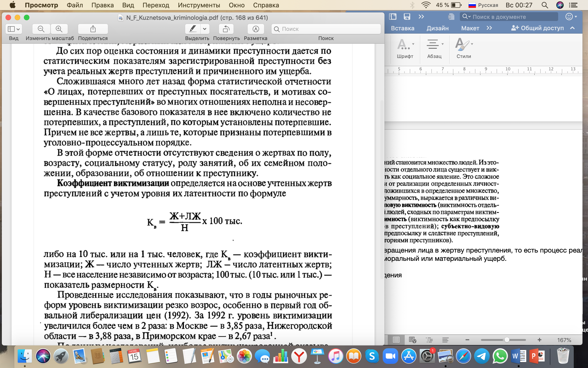Screen dimensions: 588x368
Task: Open the dropdown arrow beside the smiley in Word
Action: tap(576, 17)
